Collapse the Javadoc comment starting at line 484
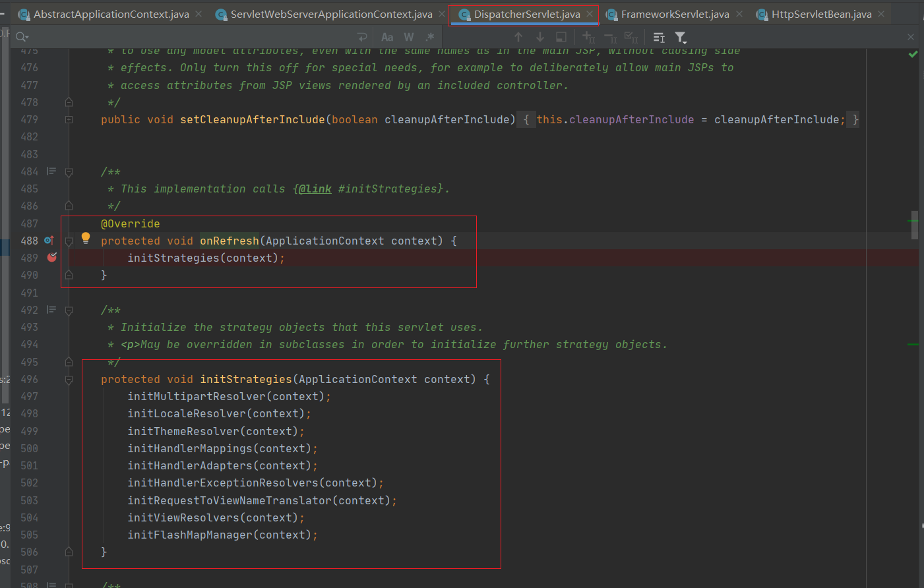Viewport: 924px width, 588px height. 69,172
